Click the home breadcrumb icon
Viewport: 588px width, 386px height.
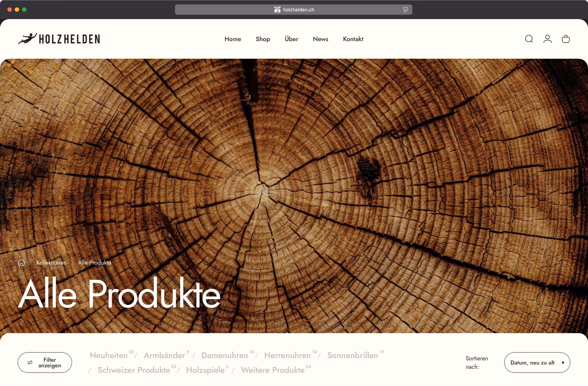[x=21, y=263]
